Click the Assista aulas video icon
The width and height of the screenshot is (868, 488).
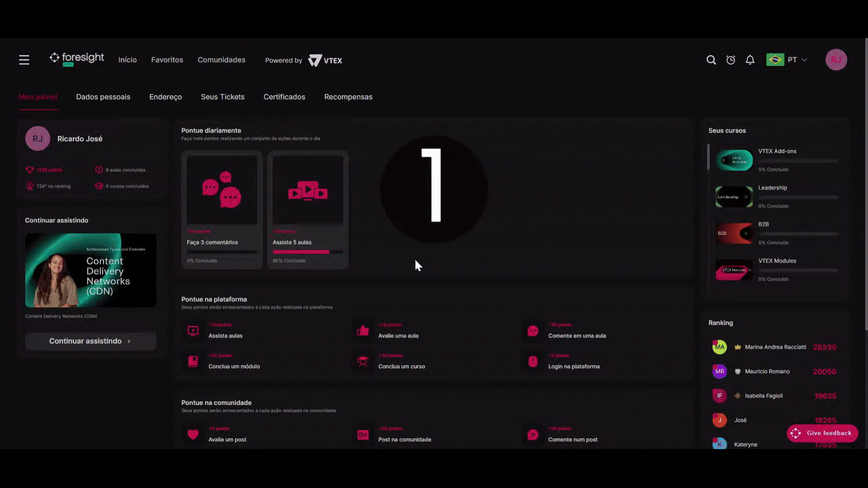point(193,331)
